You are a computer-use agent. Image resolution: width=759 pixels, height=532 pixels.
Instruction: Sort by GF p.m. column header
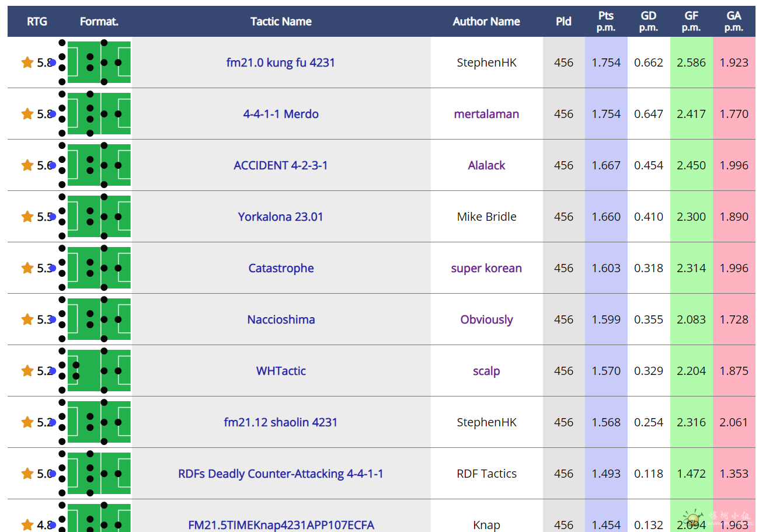point(691,22)
